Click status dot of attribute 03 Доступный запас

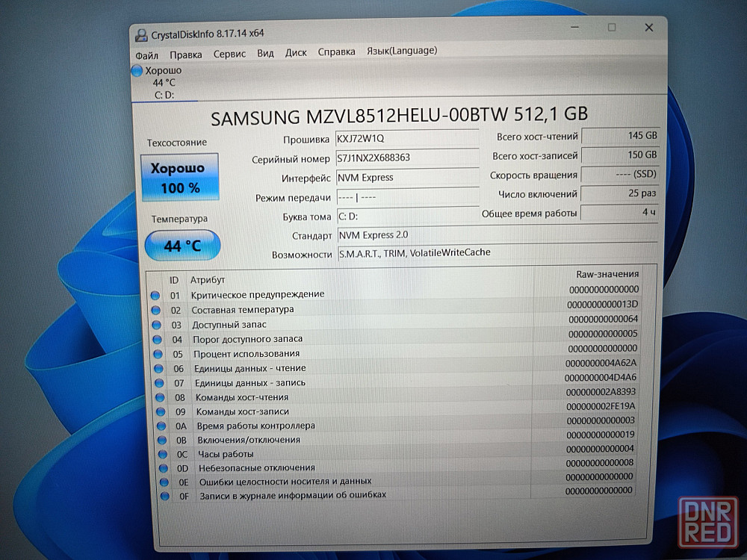point(156,326)
